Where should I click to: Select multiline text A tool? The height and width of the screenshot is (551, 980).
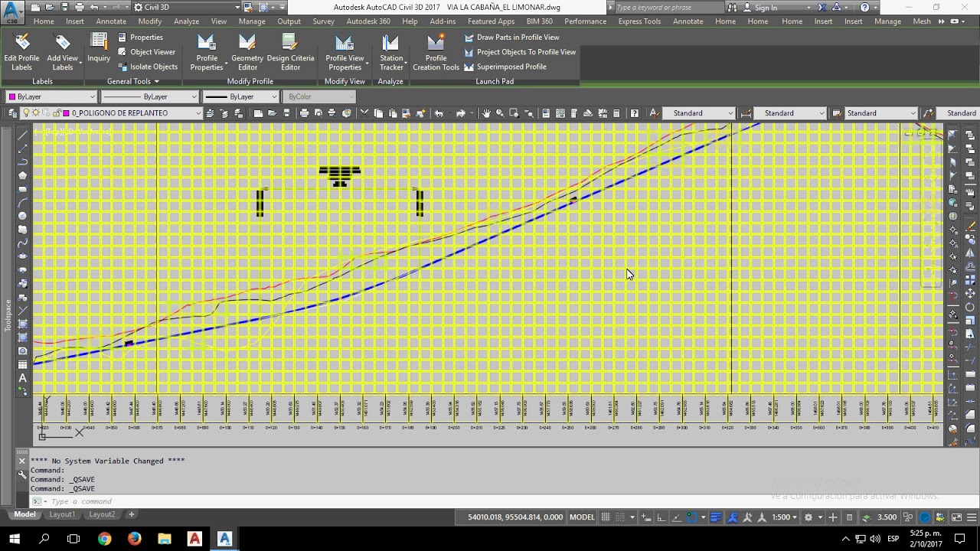[x=22, y=378]
